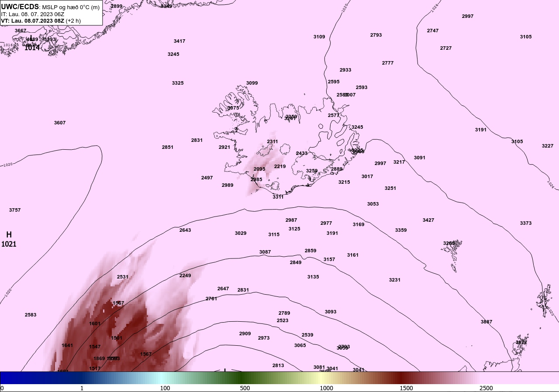Click the map value 2777
Viewport: 559px width, 392px height.
click(x=388, y=63)
